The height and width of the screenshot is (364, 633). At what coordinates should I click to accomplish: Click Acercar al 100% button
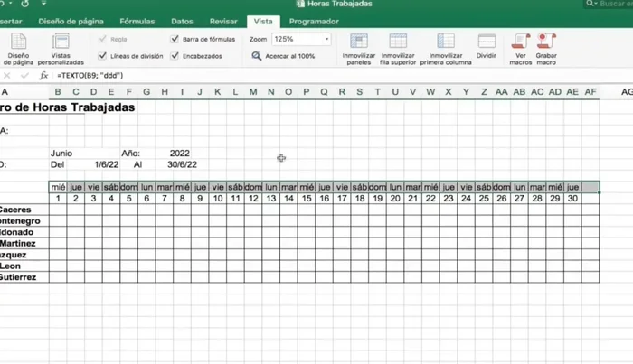[x=284, y=56]
